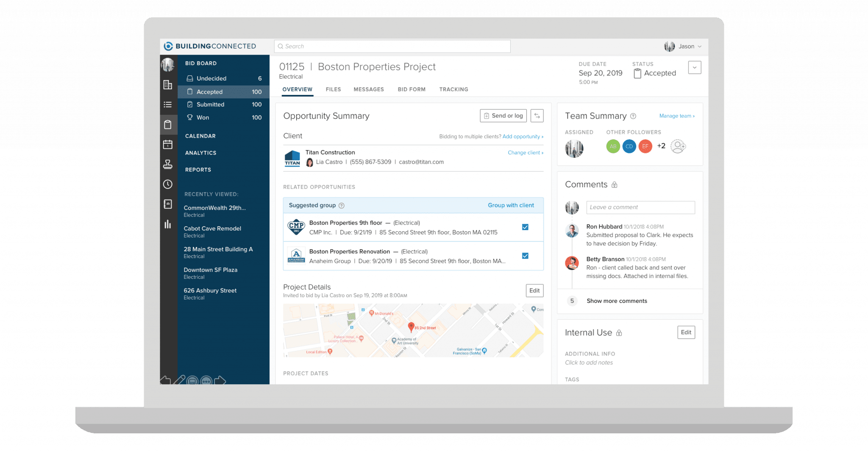Screen dimensions: 868x452
Task: Click Edit in Project Details
Action: click(534, 291)
